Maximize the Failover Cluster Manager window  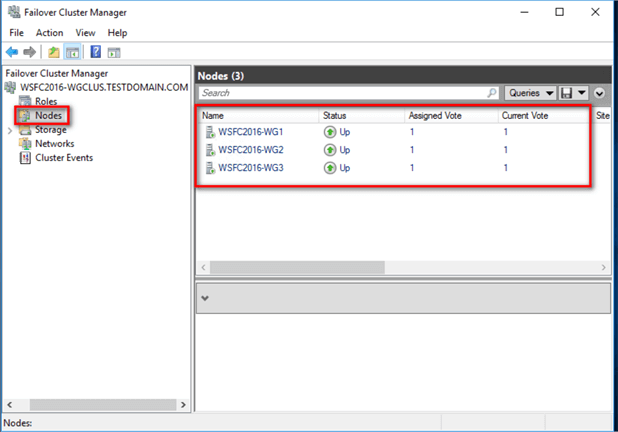559,12
